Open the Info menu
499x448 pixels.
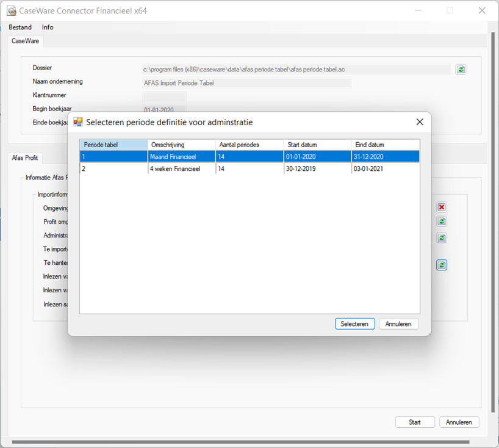[x=48, y=27]
